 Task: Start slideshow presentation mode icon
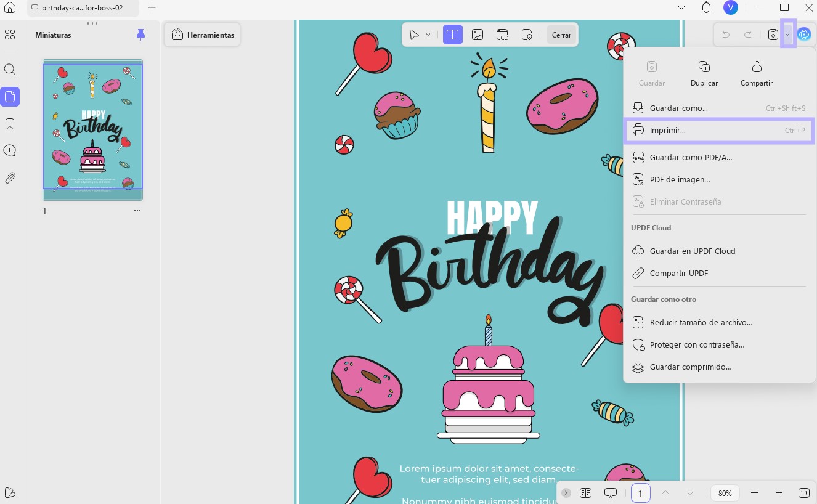pyautogui.click(x=611, y=493)
